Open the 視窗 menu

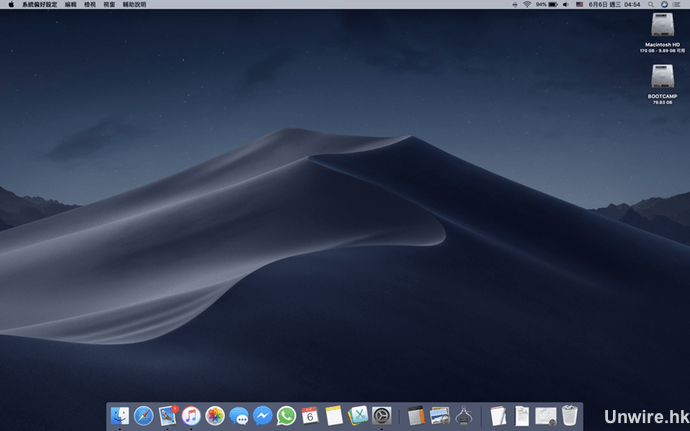click(109, 4)
